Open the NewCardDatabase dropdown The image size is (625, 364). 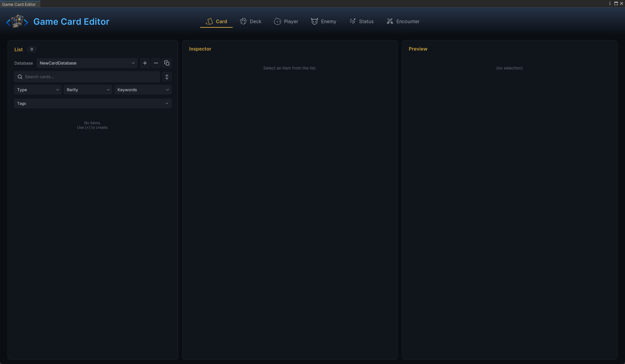pos(87,63)
